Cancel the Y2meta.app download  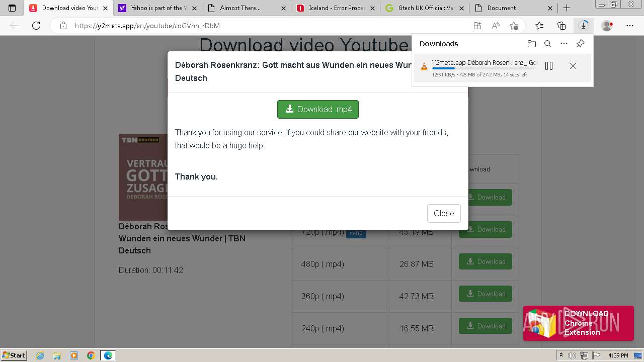(x=573, y=66)
